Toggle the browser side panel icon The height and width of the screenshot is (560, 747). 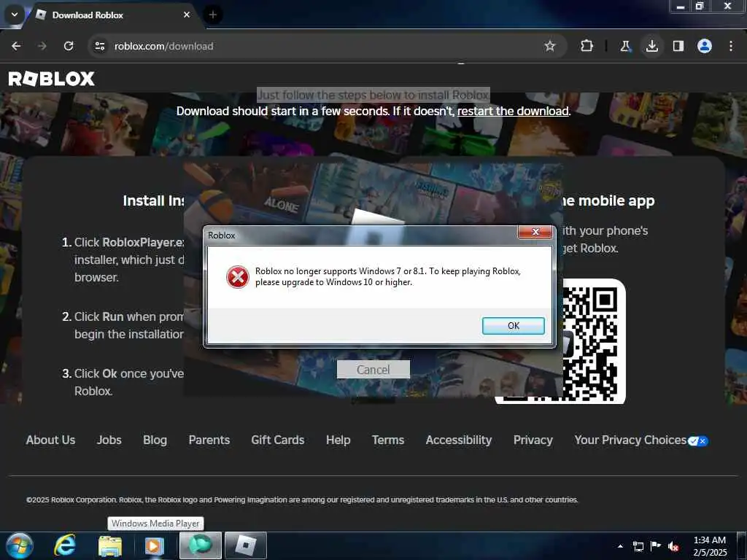(678, 46)
